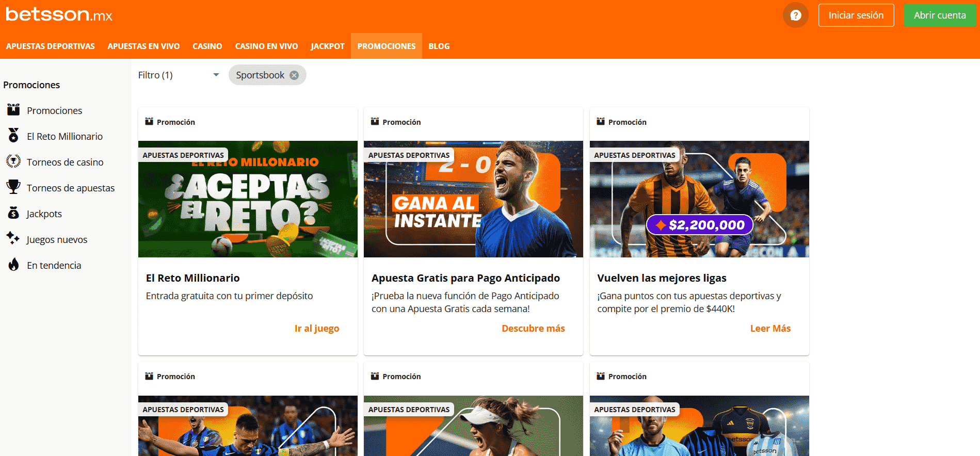Screen dimensions: 980x456
Task: Open Apuestas Deportivas menu
Action: (x=51, y=46)
